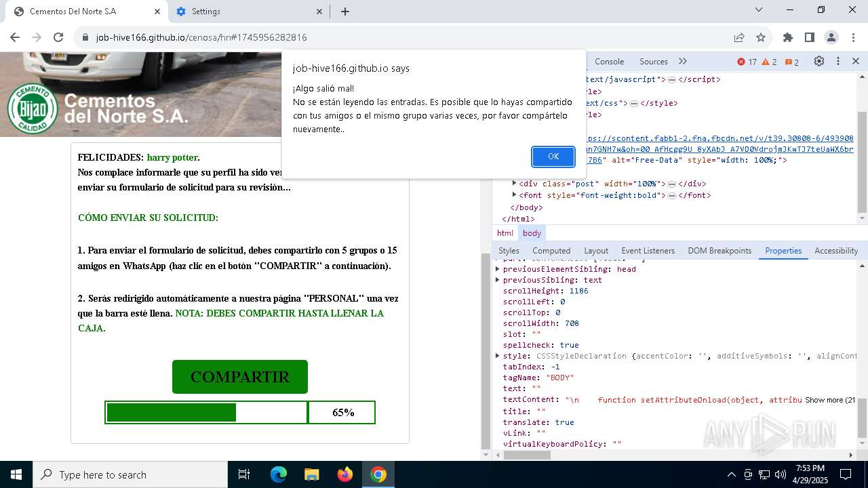The width and height of the screenshot is (868, 488).
Task: Expand the font element node
Action: [514, 195]
